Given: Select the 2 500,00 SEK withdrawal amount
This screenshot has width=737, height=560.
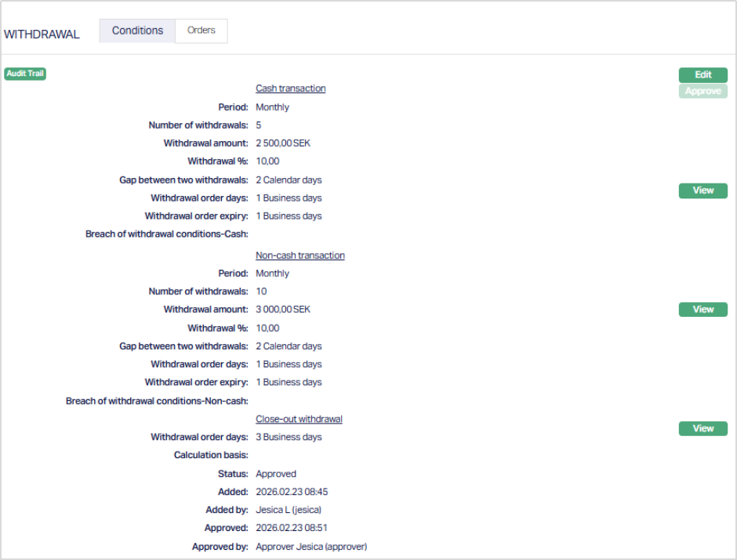Looking at the screenshot, I should click(283, 144).
